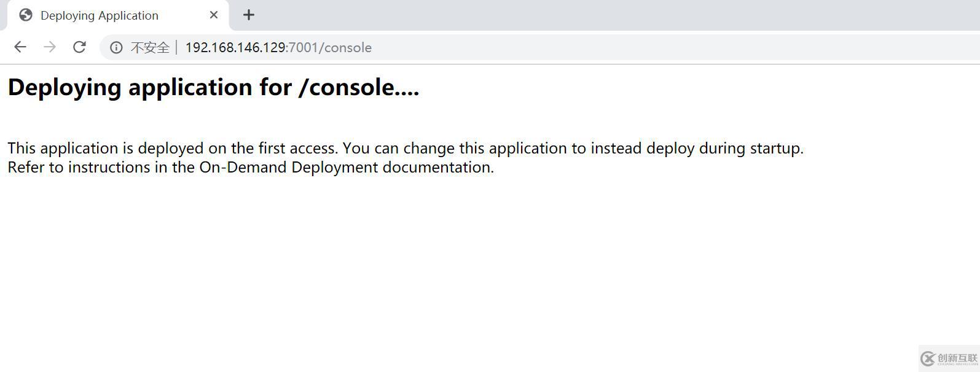Click the :7001/console part of the URL
The image size is (980, 372).
coord(329,48)
